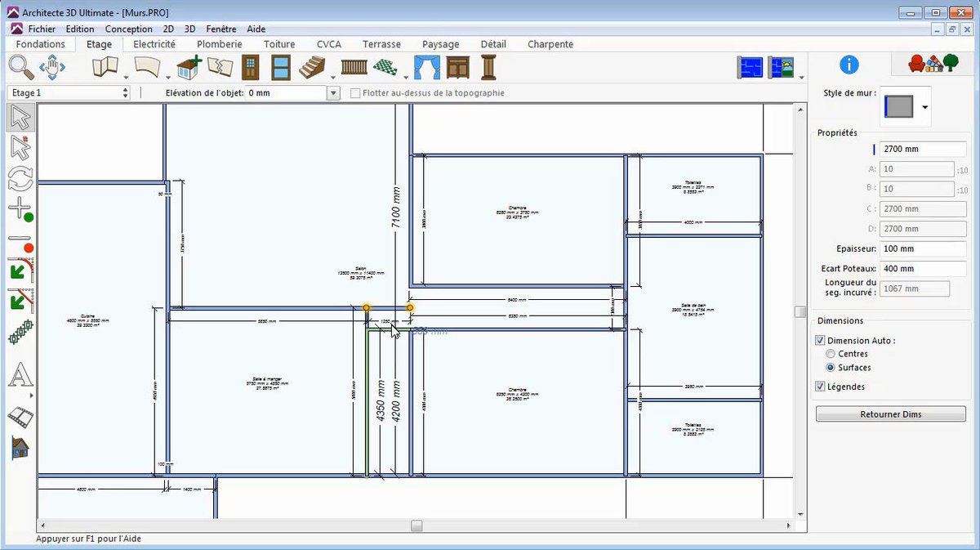Switch to the Toiture tab
This screenshot has width=980, height=550.
(279, 44)
